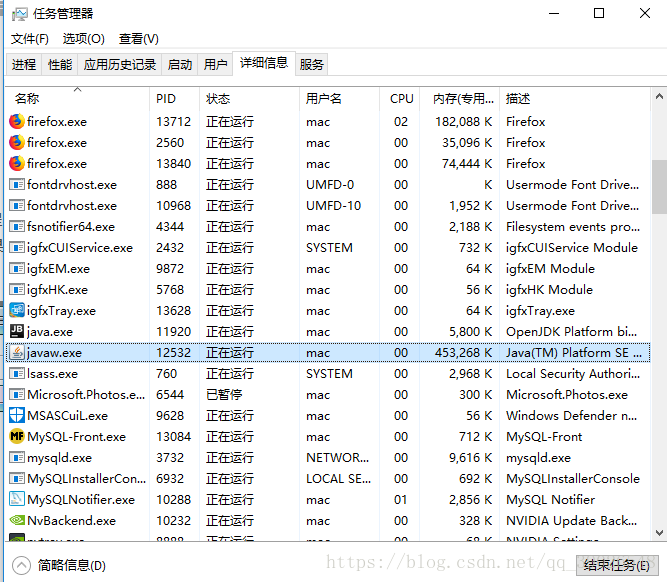Click the MySQLInstallerConsole process icon
The height and width of the screenshot is (582, 667).
click(x=17, y=479)
